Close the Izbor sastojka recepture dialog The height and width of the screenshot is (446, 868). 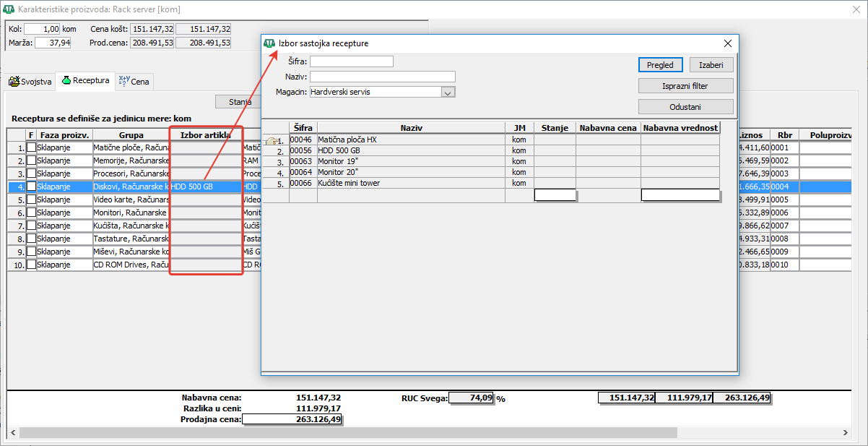pyautogui.click(x=728, y=43)
